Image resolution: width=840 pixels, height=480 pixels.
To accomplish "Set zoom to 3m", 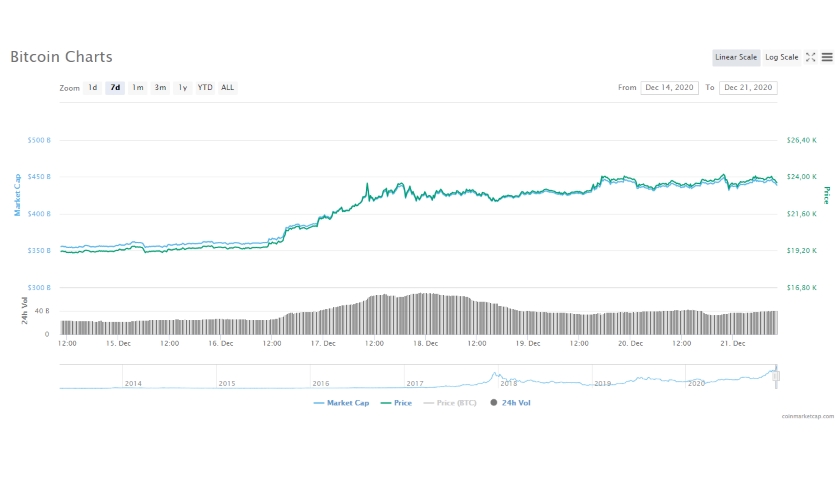I will click(160, 88).
